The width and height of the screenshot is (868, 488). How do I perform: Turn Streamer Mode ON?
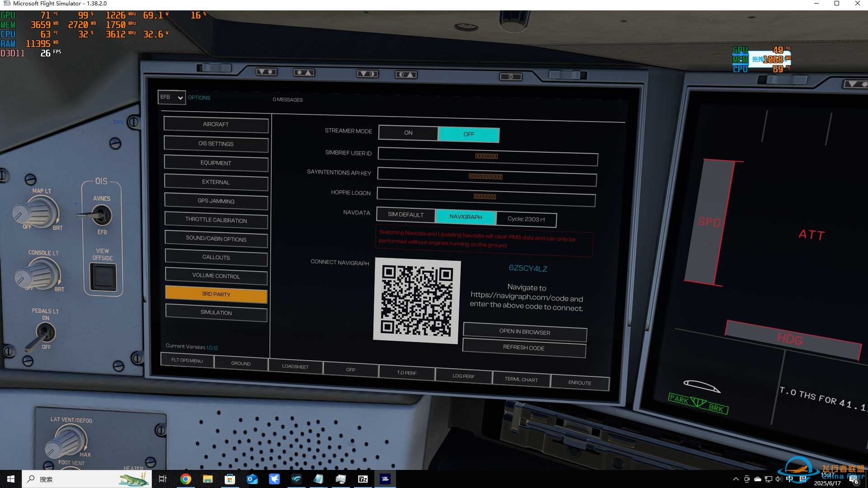click(x=408, y=133)
